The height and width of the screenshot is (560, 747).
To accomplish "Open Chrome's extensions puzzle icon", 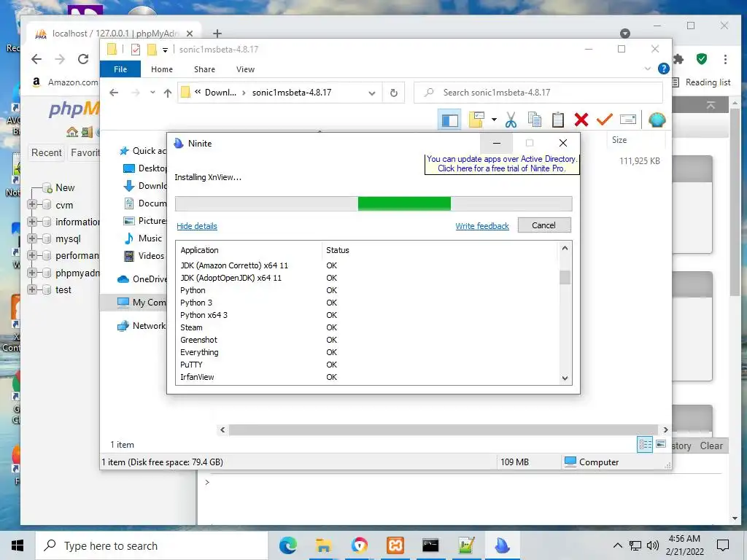I will [x=678, y=59].
